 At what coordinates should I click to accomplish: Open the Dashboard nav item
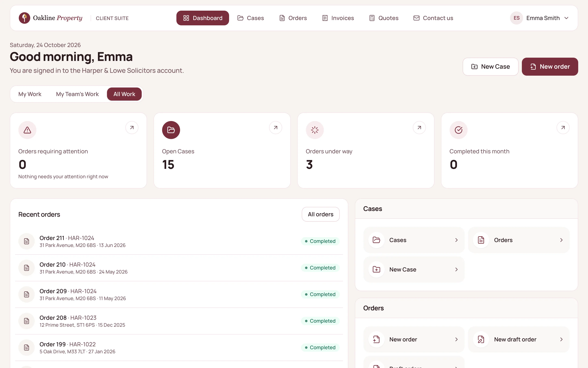coord(203,18)
